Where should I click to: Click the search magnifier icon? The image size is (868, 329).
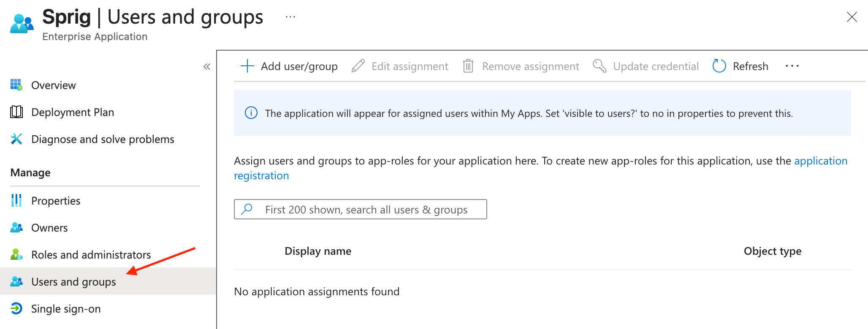(247, 209)
